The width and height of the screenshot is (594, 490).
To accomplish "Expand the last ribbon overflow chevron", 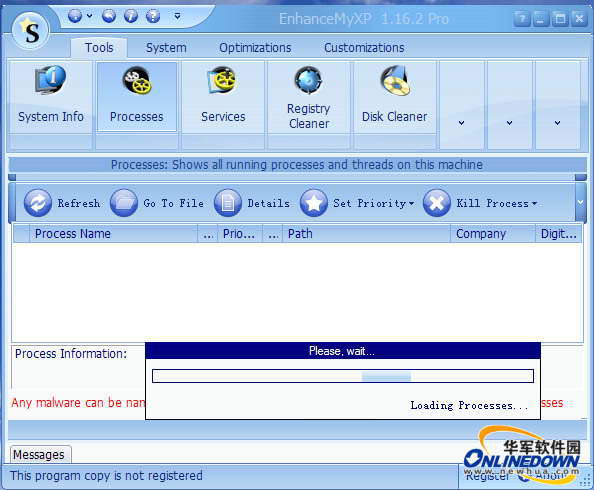I will tap(557, 122).
